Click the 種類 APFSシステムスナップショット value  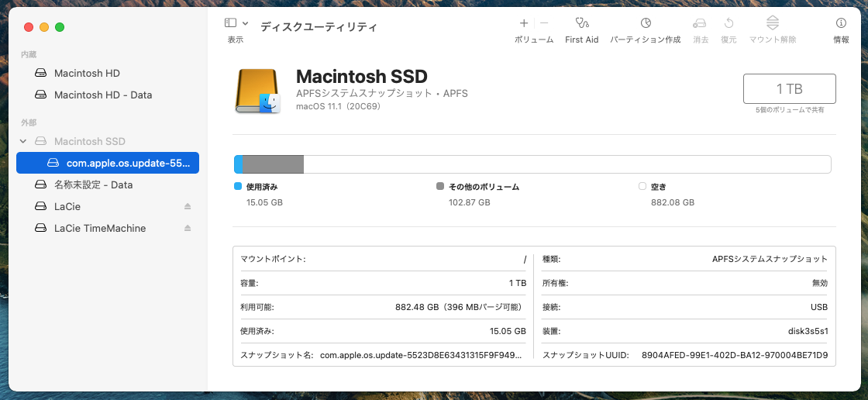point(770,259)
